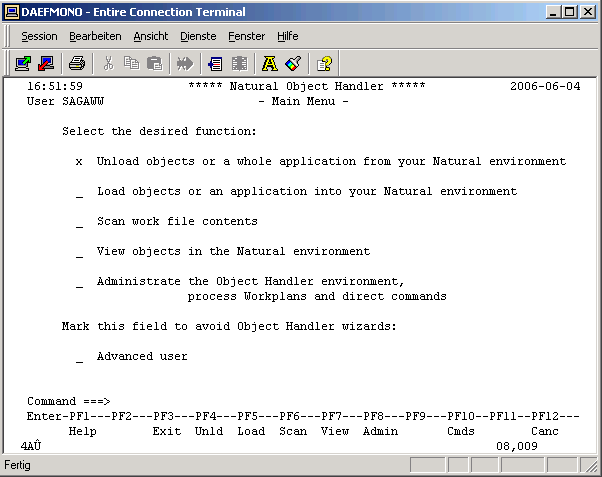Mark the View objects selection field
This screenshot has width=602, height=477.
pos(79,252)
